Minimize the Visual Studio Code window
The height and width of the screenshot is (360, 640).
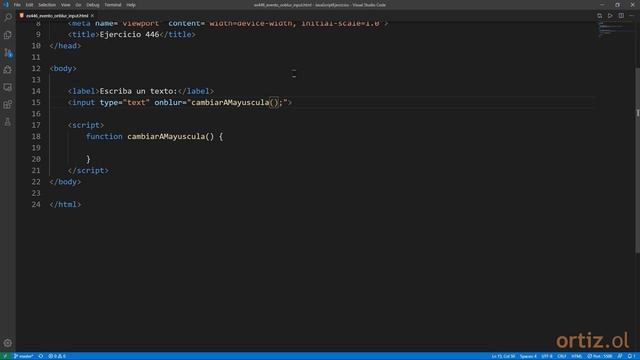tap(602, 5)
